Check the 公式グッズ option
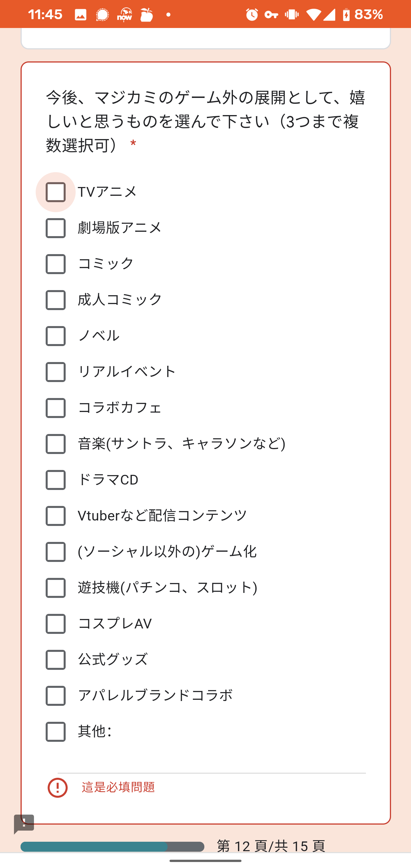411x868 pixels. click(56, 660)
